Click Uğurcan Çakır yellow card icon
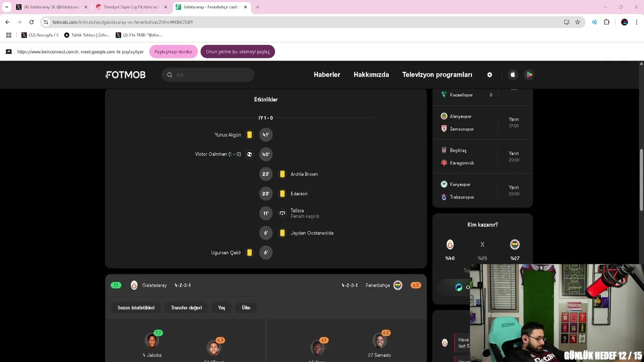 pos(249,252)
